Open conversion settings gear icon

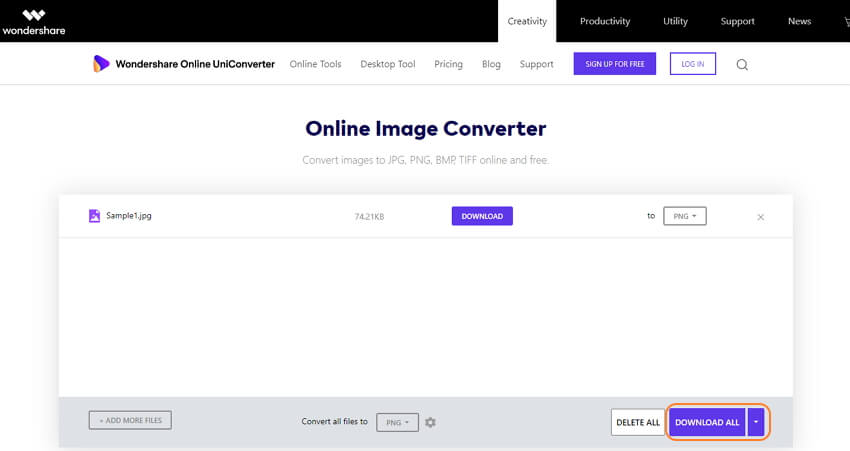pos(430,422)
